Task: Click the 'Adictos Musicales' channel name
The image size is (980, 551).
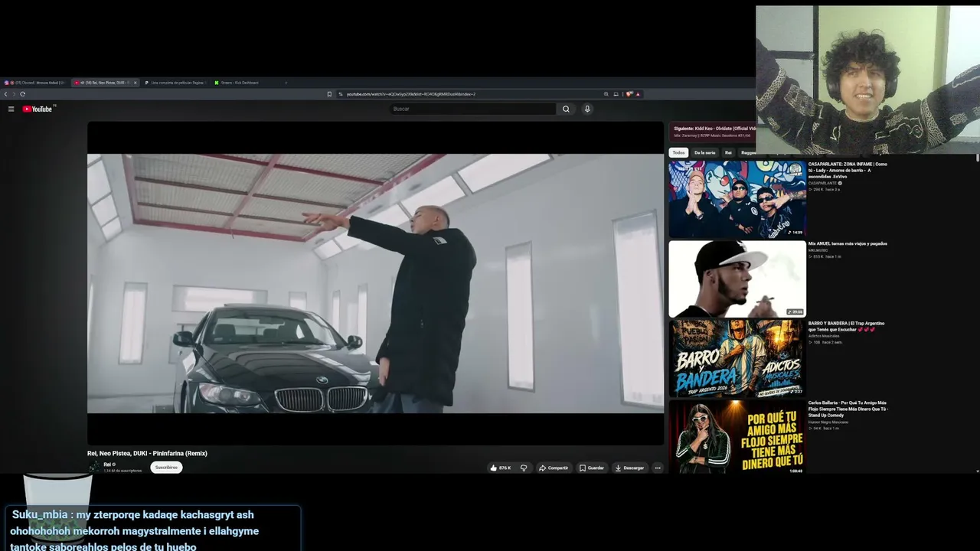Action: [x=824, y=336]
